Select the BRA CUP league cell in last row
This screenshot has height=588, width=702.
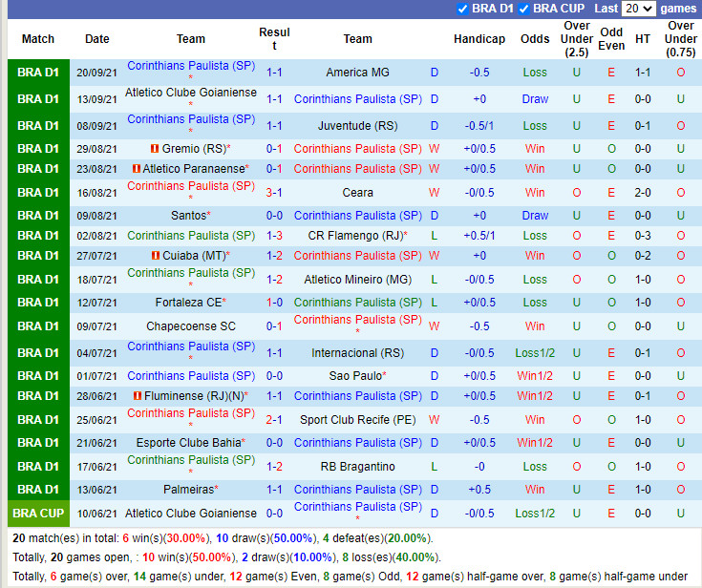(x=38, y=514)
